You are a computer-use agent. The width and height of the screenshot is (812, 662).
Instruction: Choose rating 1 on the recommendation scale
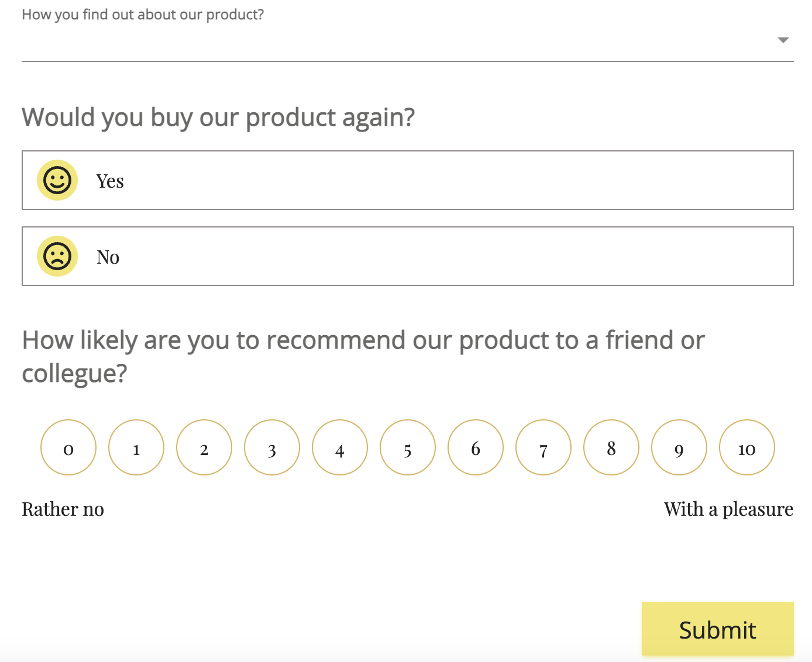tap(136, 447)
